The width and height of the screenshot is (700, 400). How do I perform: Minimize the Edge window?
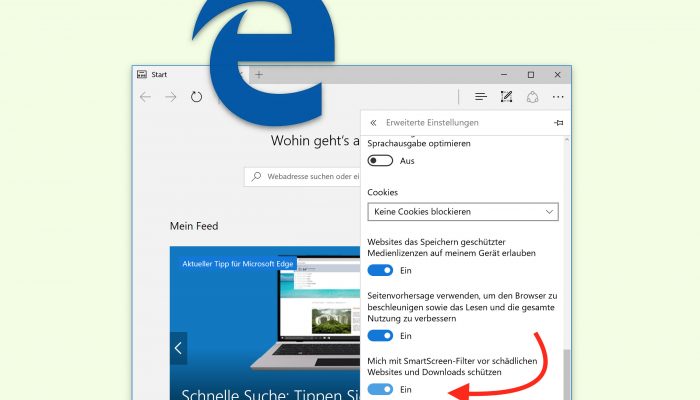click(504, 75)
